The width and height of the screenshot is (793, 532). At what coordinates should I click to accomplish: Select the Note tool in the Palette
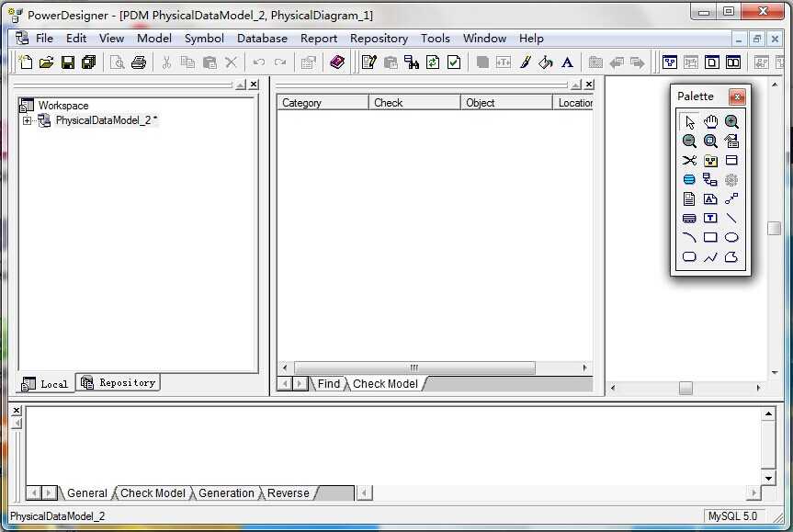coord(710,198)
